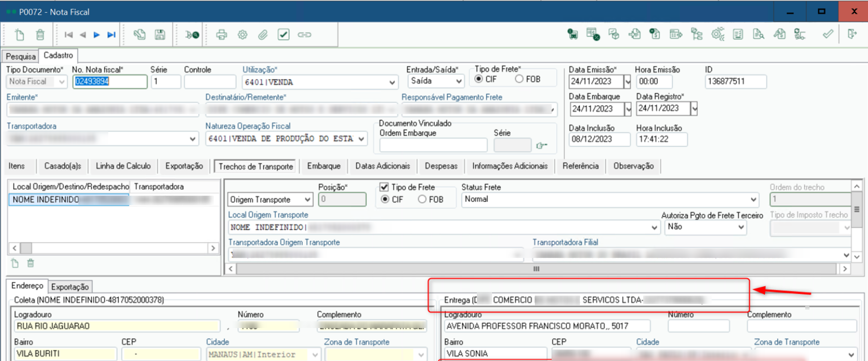Expand the Transportadora dropdown

(x=193, y=139)
